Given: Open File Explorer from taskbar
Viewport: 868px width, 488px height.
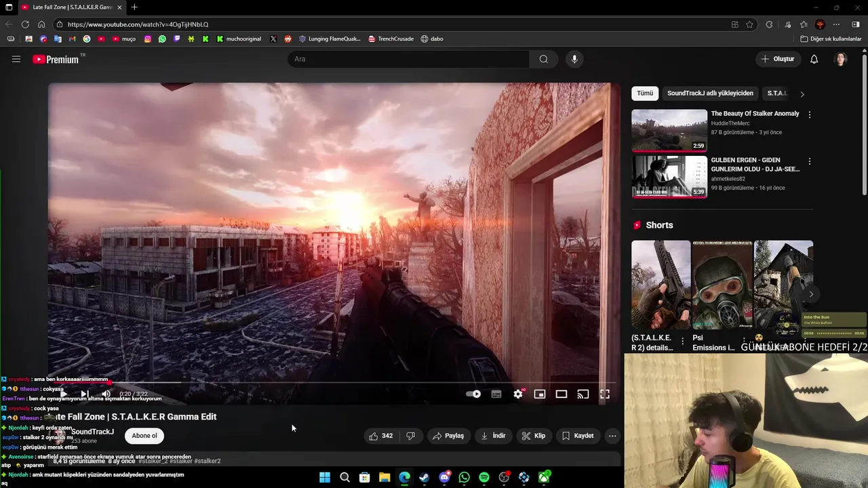Looking at the screenshot, I should (x=384, y=478).
